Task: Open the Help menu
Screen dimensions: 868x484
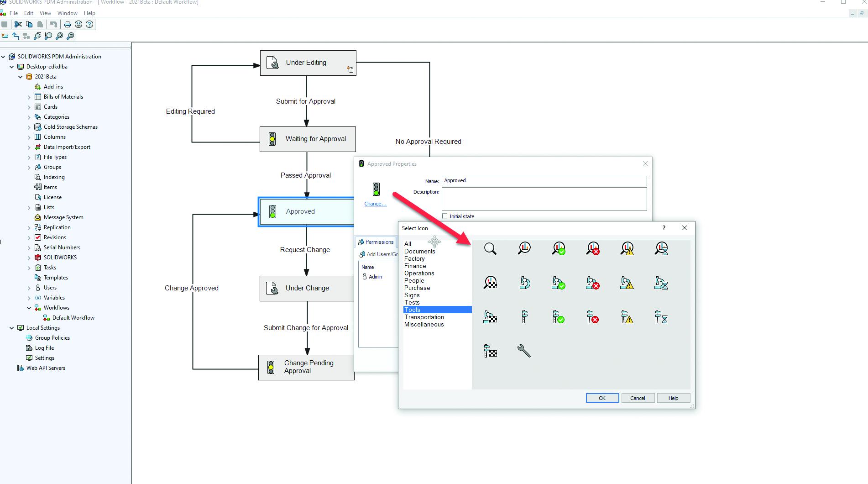Action: 90,13
